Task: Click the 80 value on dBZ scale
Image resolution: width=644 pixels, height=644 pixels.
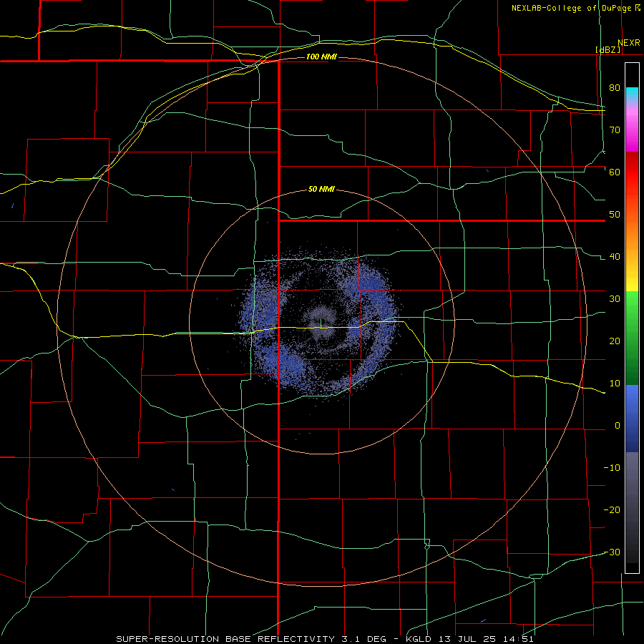Action: [615, 87]
